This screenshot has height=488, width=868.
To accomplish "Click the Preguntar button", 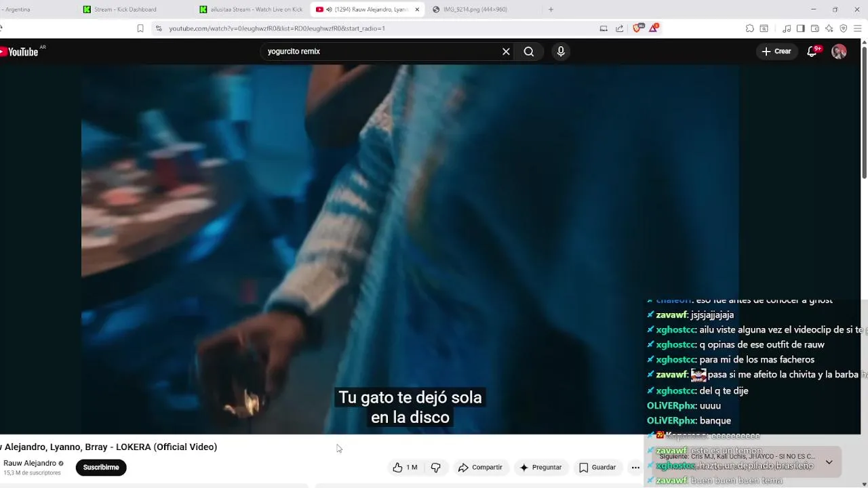I will [x=540, y=467].
